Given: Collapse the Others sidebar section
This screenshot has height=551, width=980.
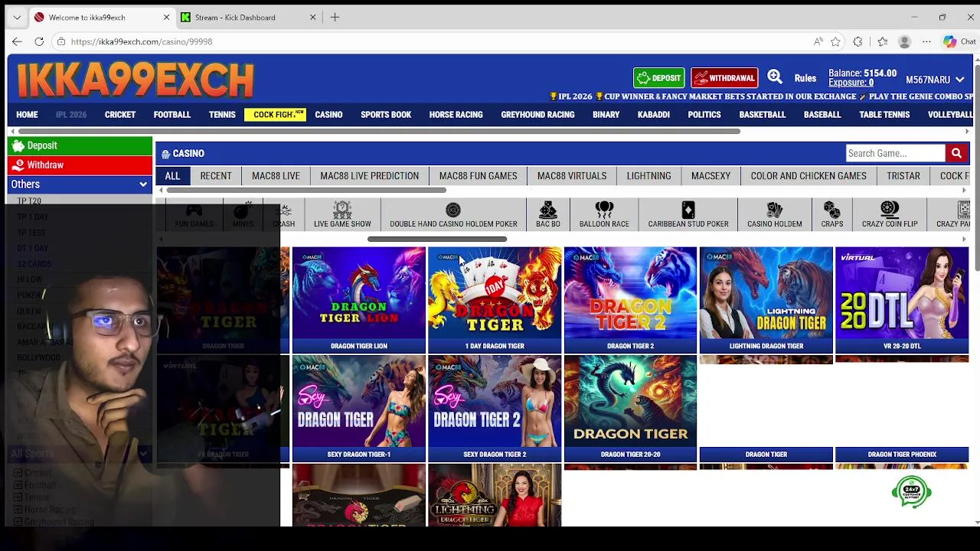Looking at the screenshot, I should pyautogui.click(x=80, y=184).
